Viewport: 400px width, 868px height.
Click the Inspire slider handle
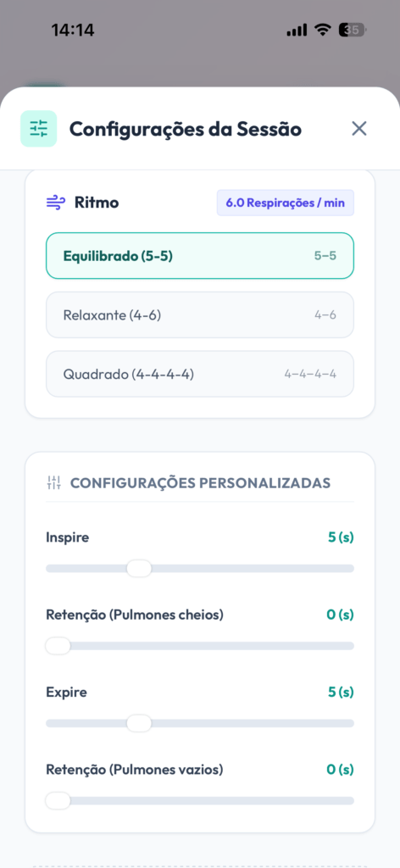139,569
